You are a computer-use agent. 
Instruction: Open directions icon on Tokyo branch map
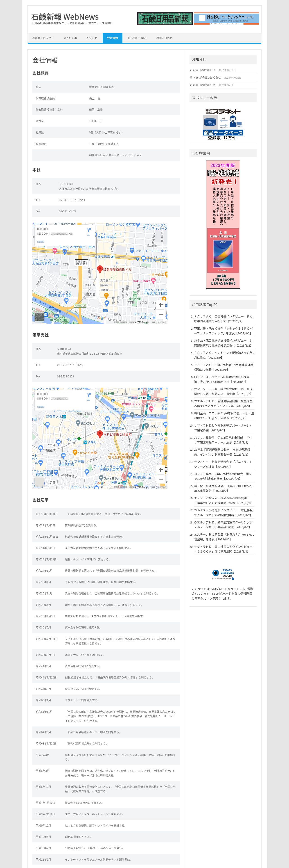88,395
